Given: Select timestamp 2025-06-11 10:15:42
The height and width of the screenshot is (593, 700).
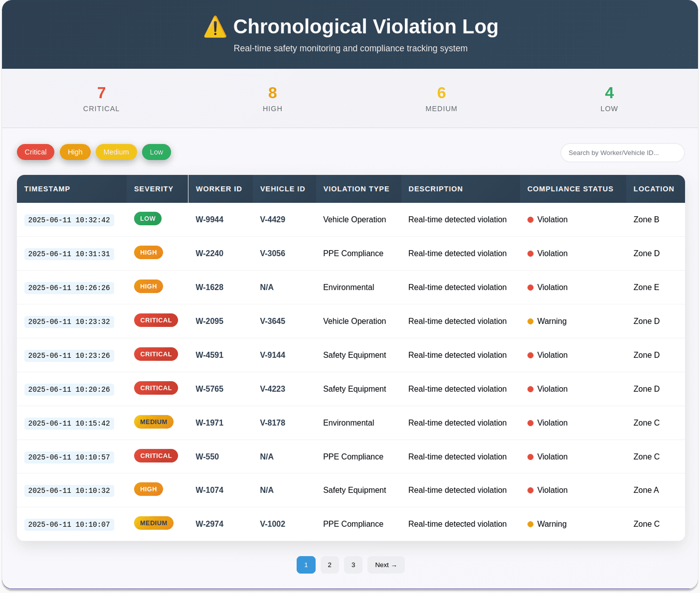Looking at the screenshot, I should 69,423.
